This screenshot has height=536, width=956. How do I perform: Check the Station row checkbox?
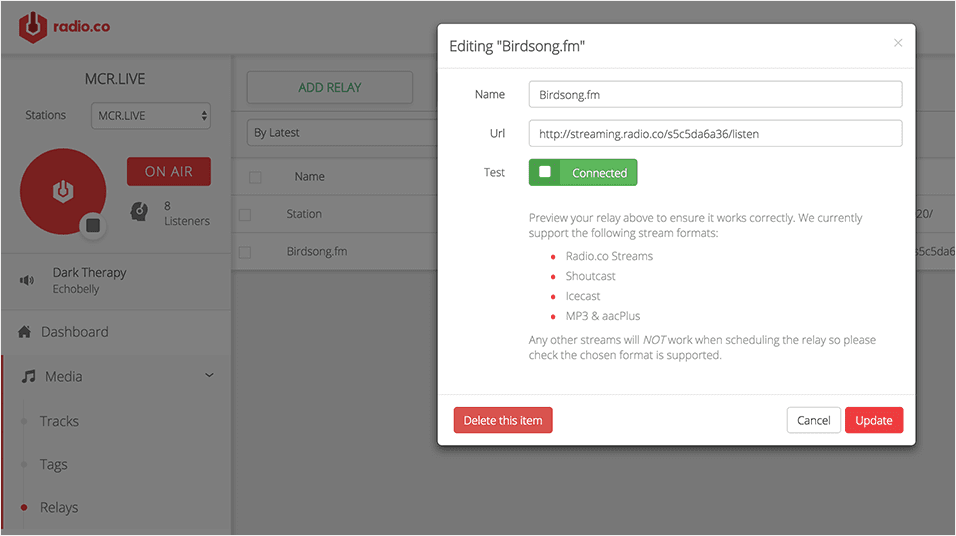[x=245, y=214]
